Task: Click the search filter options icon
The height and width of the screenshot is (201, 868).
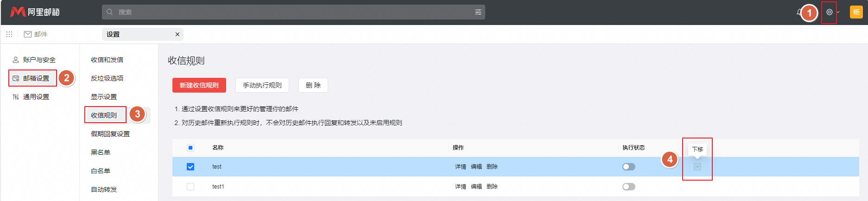Action: (x=478, y=12)
